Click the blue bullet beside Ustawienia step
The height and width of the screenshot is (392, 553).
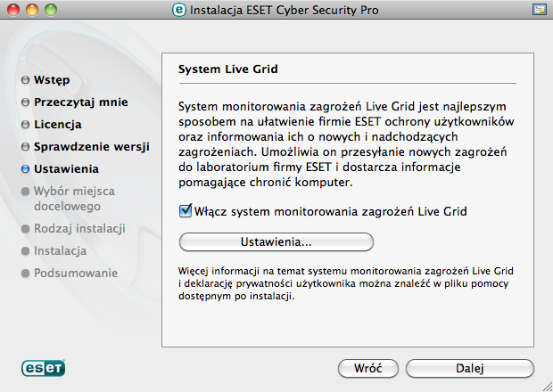(25, 169)
